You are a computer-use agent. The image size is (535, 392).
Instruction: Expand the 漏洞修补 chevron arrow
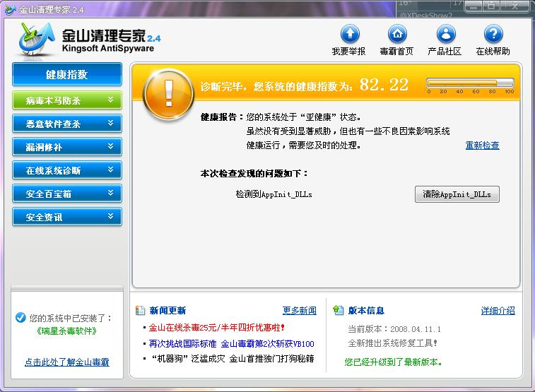[x=110, y=146]
